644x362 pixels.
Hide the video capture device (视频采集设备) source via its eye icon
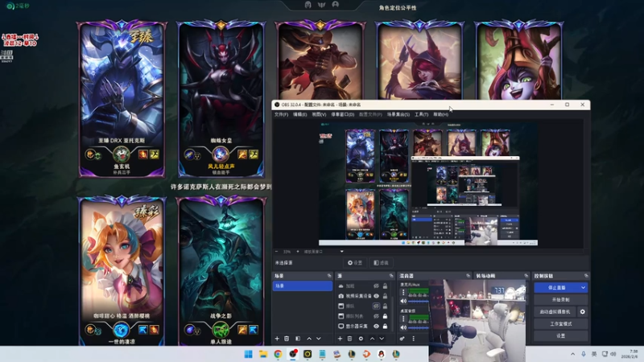point(376,296)
